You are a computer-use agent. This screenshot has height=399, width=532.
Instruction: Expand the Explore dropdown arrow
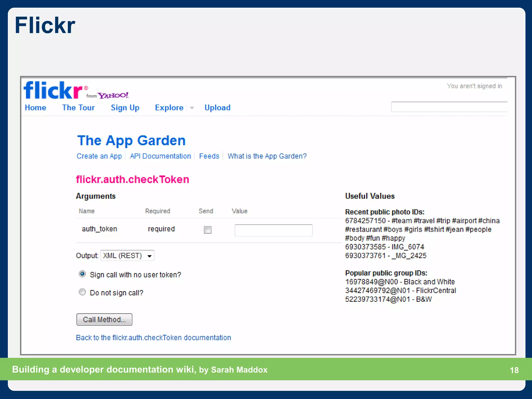pos(192,108)
